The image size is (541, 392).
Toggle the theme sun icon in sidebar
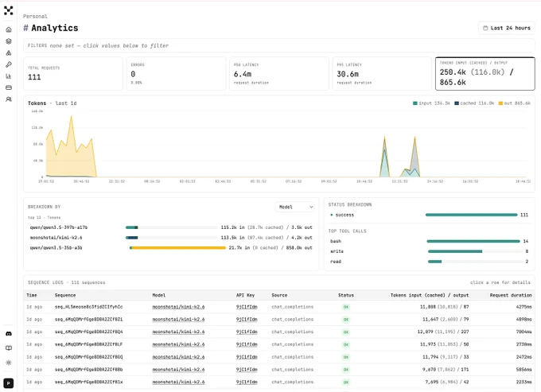(9, 363)
